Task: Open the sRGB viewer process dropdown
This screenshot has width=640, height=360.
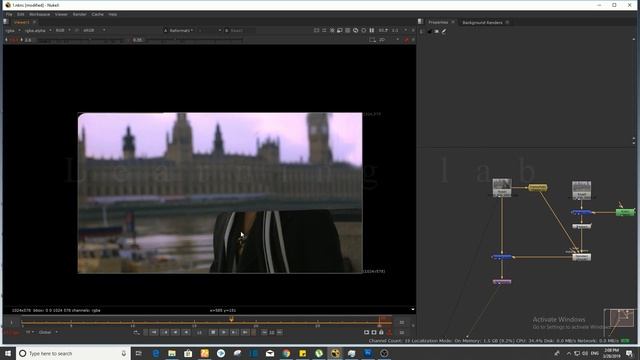Action: click(94, 30)
